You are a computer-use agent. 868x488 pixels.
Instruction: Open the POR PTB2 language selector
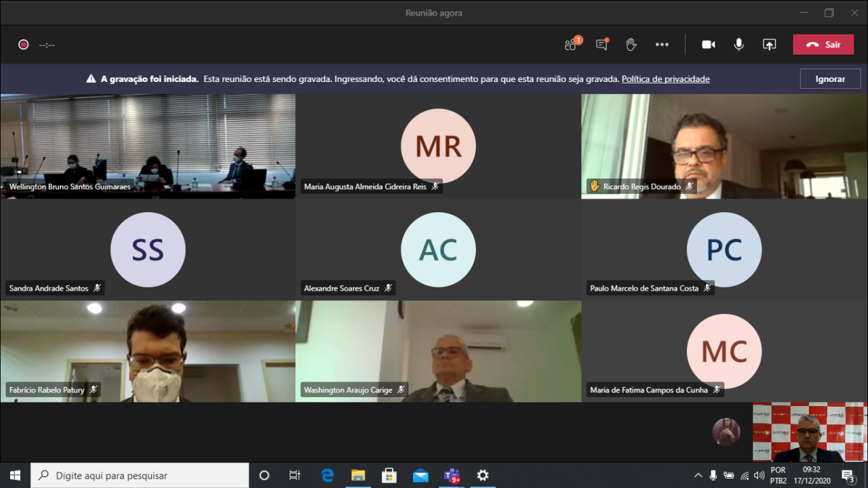click(778, 475)
